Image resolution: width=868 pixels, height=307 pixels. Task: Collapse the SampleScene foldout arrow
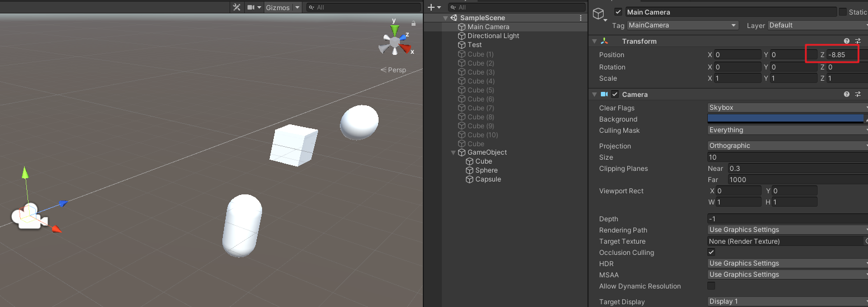[x=446, y=18]
